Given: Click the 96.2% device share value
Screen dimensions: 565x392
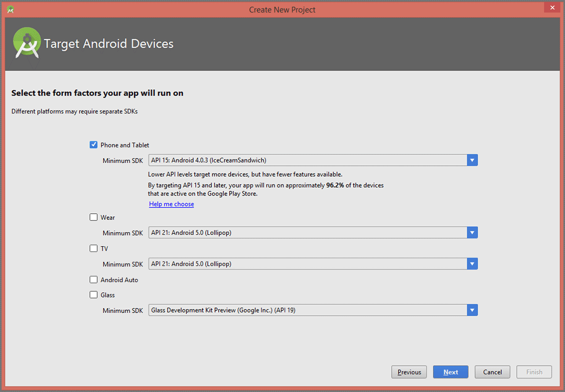Looking at the screenshot, I should coord(335,186).
